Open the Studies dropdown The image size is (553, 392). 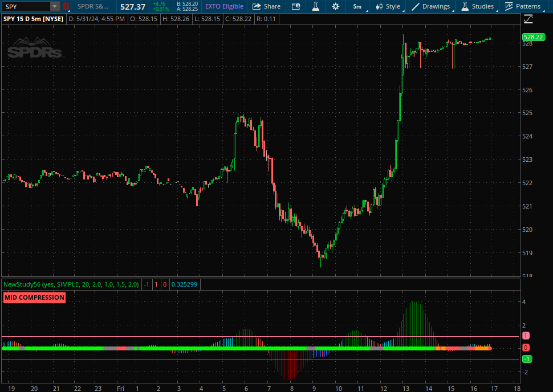point(478,6)
